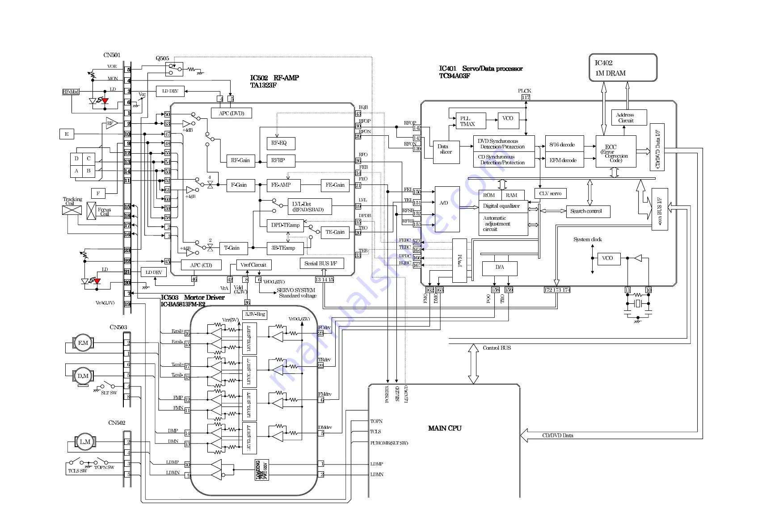The image size is (779, 532).
Task: Select the F-Gain block
Action: [x=240, y=185]
